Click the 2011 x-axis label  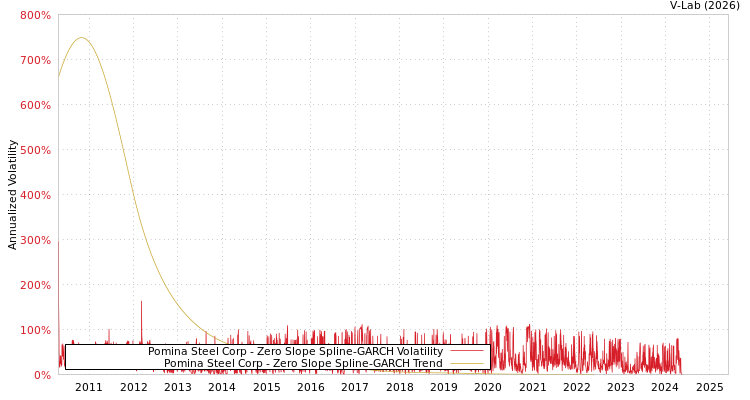[89, 387]
